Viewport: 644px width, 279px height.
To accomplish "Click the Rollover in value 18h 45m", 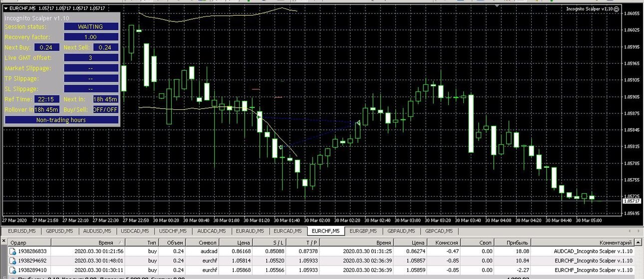I will coord(46,109).
